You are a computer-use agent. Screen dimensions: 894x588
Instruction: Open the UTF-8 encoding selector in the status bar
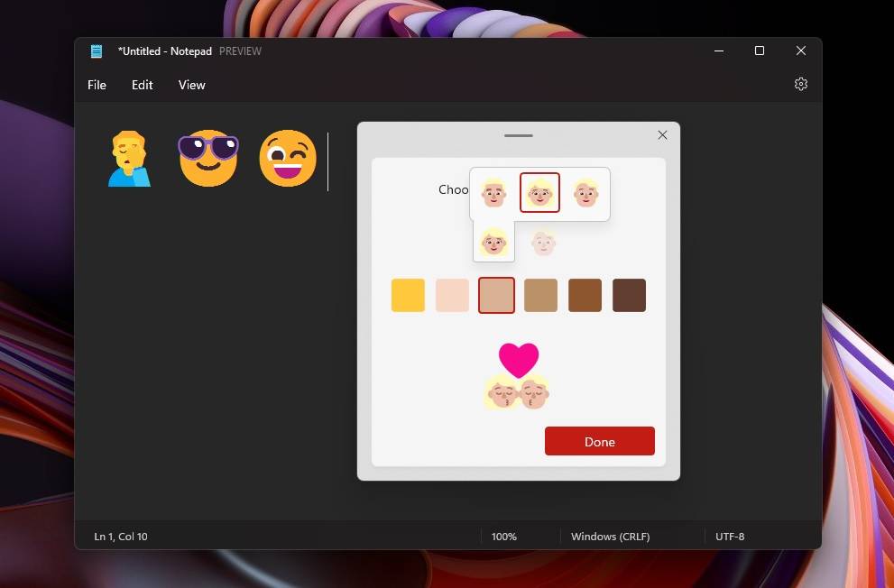[730, 536]
